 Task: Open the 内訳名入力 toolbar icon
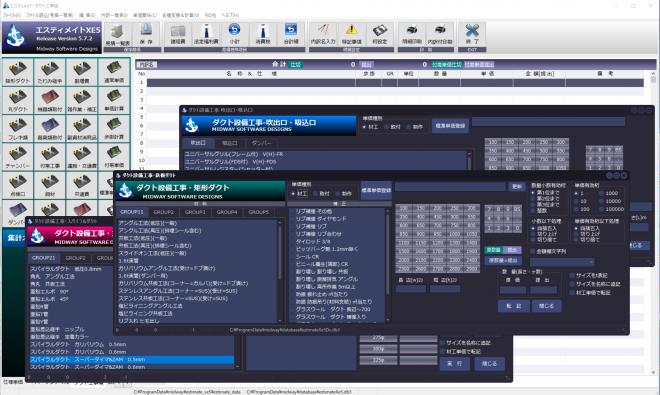click(323, 34)
